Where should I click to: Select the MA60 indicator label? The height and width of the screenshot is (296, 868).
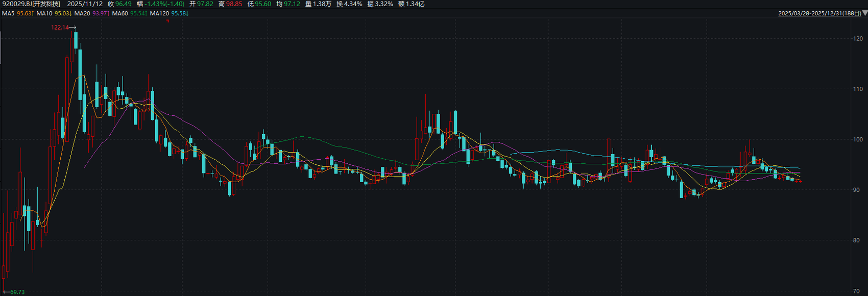click(120, 13)
